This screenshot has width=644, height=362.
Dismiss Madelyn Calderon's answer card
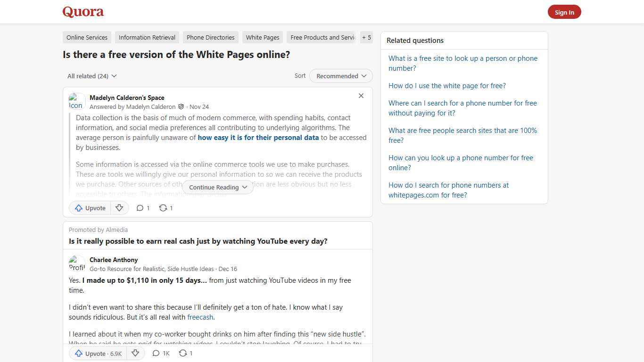click(361, 96)
